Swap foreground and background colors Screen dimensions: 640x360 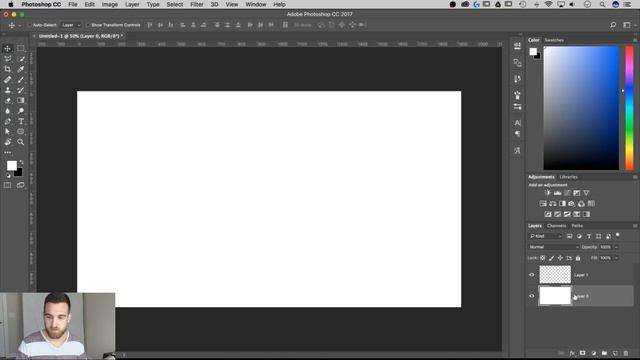pos(21,162)
